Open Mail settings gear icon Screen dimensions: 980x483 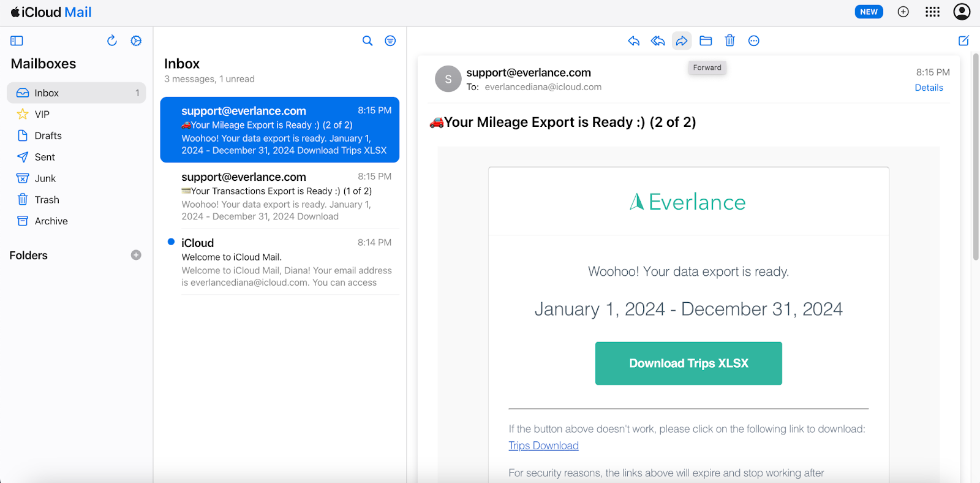pos(136,41)
